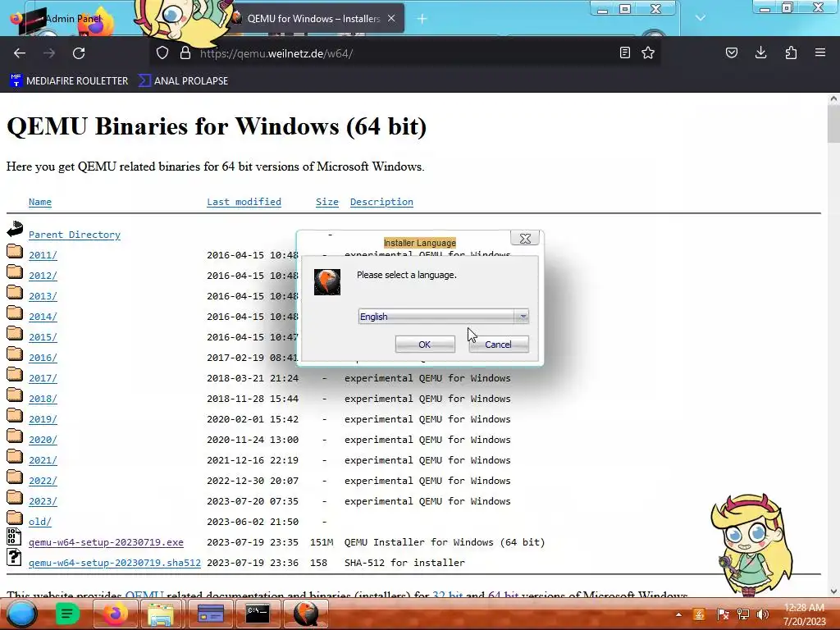Viewport: 840px width, 630px height.
Task: Open the Firefox hamburger menu
Action: click(820, 52)
